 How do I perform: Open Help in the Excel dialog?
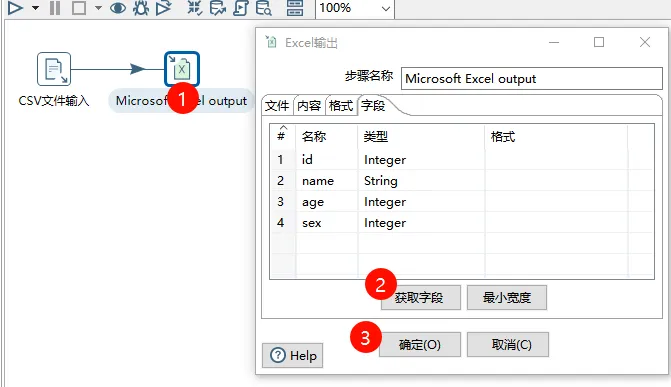[x=293, y=355]
